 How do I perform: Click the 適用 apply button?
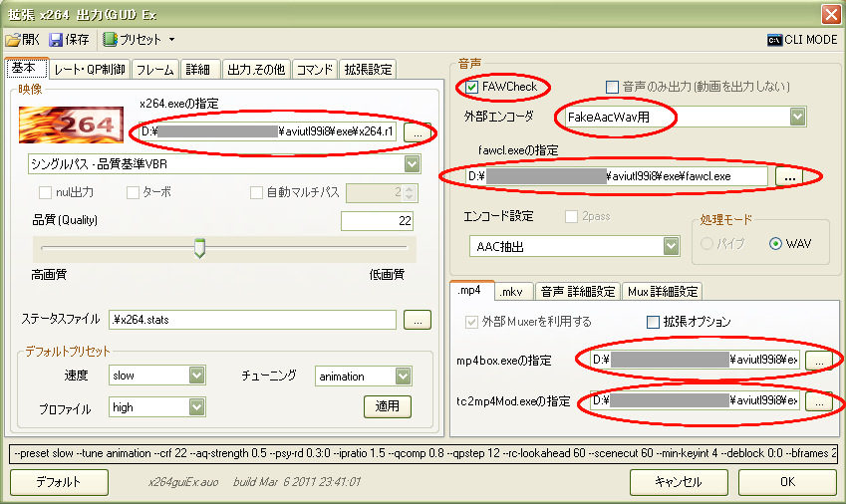[387, 405]
